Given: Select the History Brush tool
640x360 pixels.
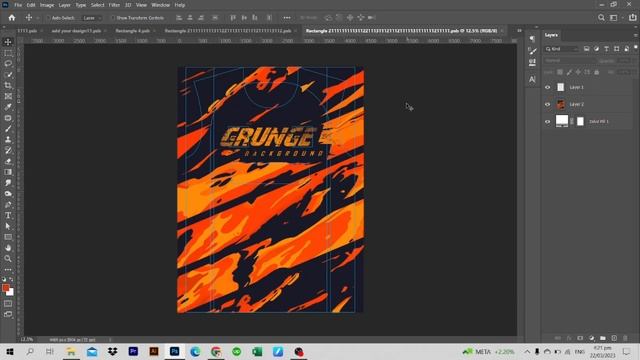Looking at the screenshot, I should (x=8, y=150).
